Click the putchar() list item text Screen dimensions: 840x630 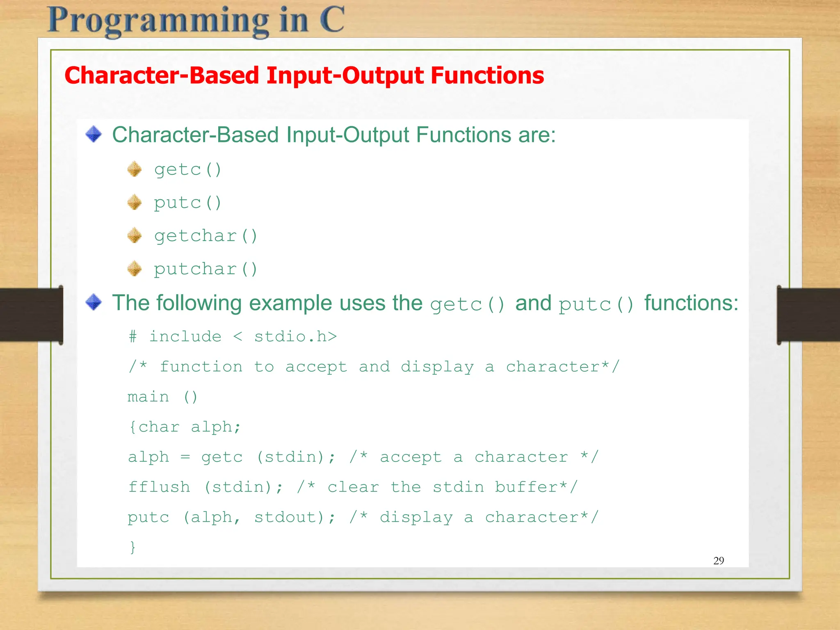pyautogui.click(x=205, y=269)
